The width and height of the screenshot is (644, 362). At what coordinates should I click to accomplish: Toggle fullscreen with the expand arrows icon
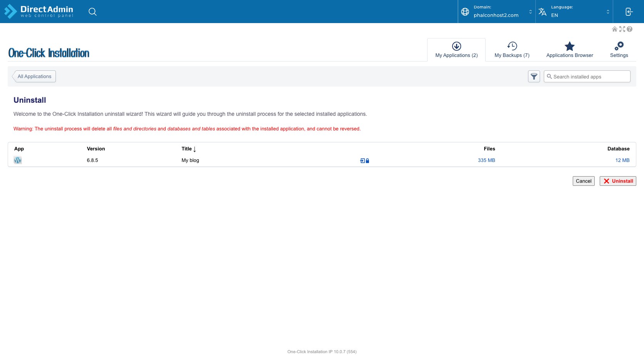pyautogui.click(x=622, y=29)
